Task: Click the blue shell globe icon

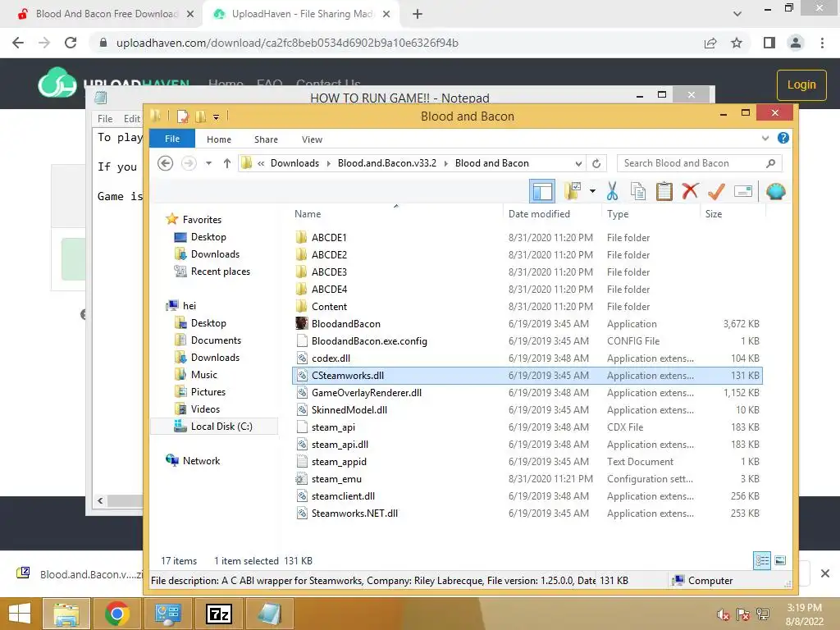Action: 775,191
